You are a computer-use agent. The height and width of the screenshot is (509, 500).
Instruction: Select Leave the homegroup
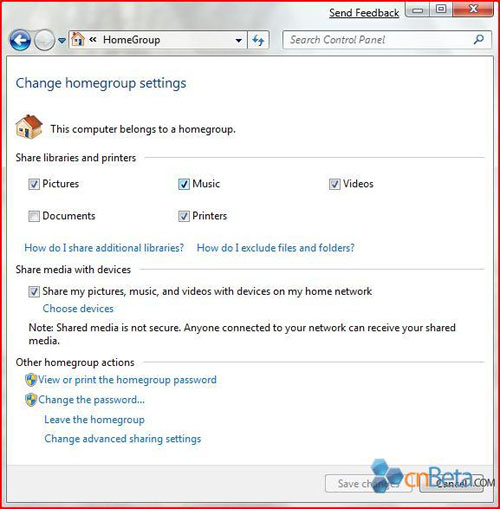tap(94, 420)
